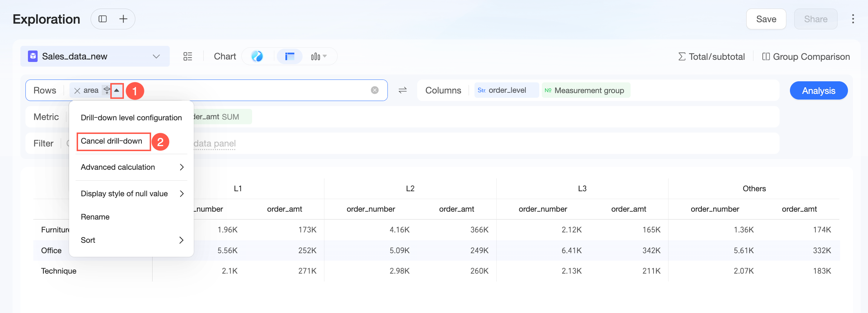Open the three-dot more options menu
The width and height of the screenshot is (868, 313).
pyautogui.click(x=853, y=19)
